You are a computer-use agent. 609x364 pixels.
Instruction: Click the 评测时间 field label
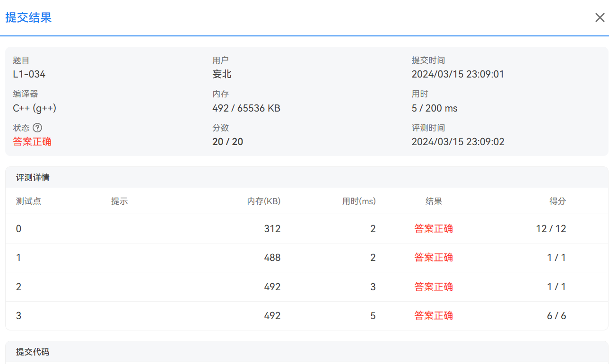point(428,128)
